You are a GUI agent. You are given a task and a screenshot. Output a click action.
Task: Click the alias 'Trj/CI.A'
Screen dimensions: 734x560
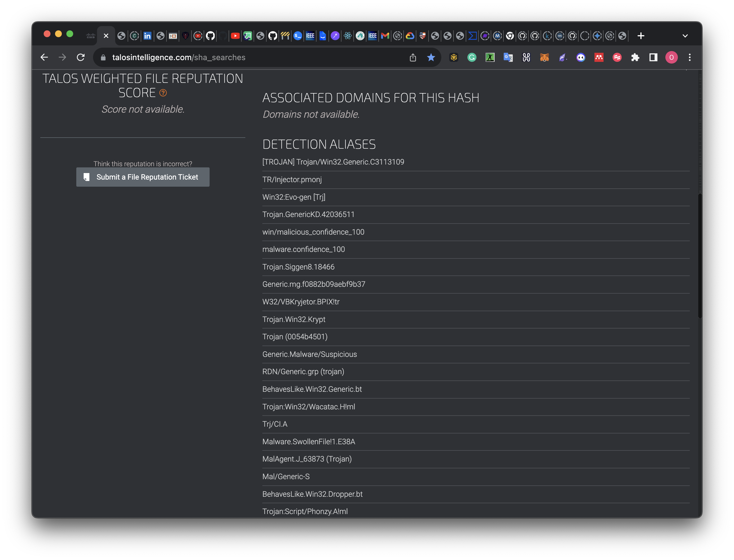[x=275, y=424]
